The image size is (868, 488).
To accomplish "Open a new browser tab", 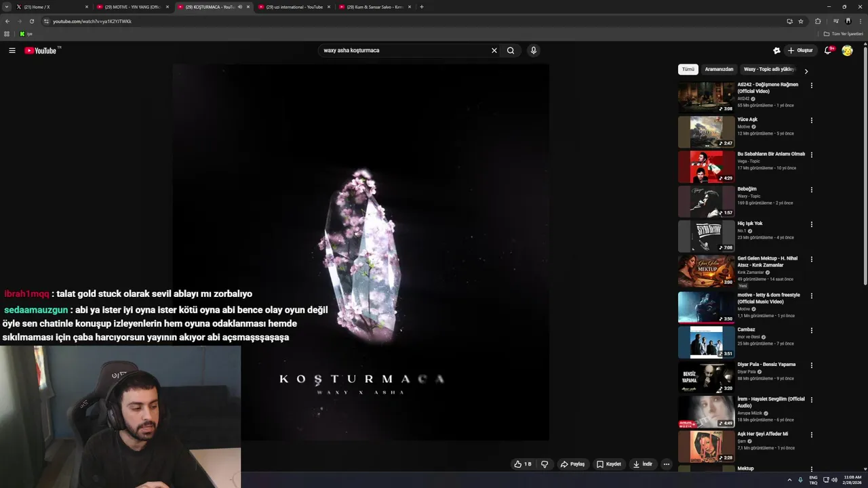I will point(422,7).
